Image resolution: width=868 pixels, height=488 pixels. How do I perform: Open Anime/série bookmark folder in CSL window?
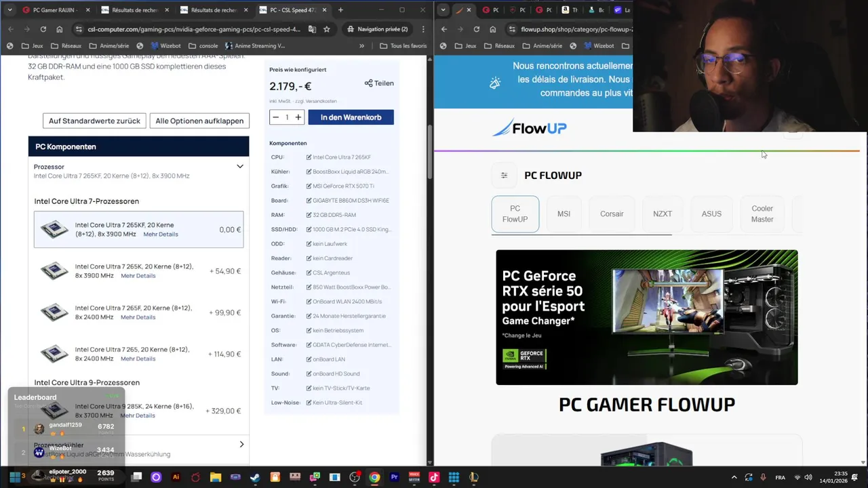[x=108, y=46]
